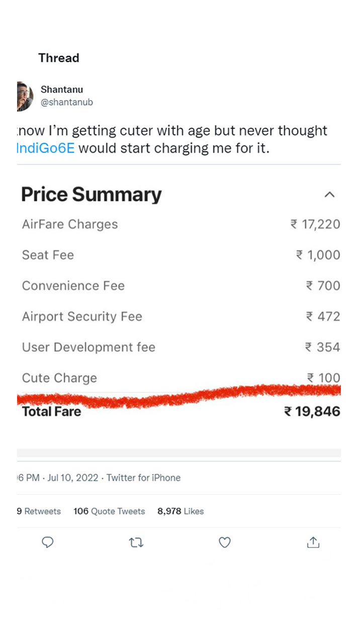Image resolution: width=362 pixels, height=644 pixels.
Task: Open the share upload icon
Action: (313, 542)
